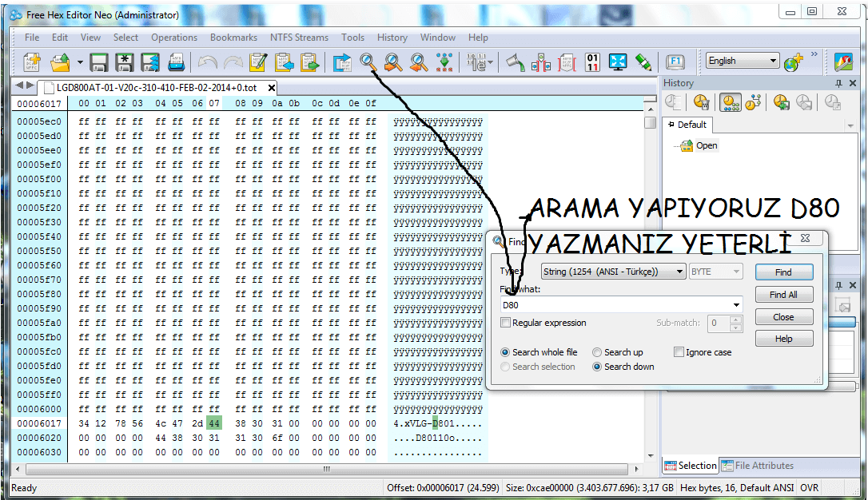
Task: Click the Open folder toolbar icon
Action: pos(61,62)
